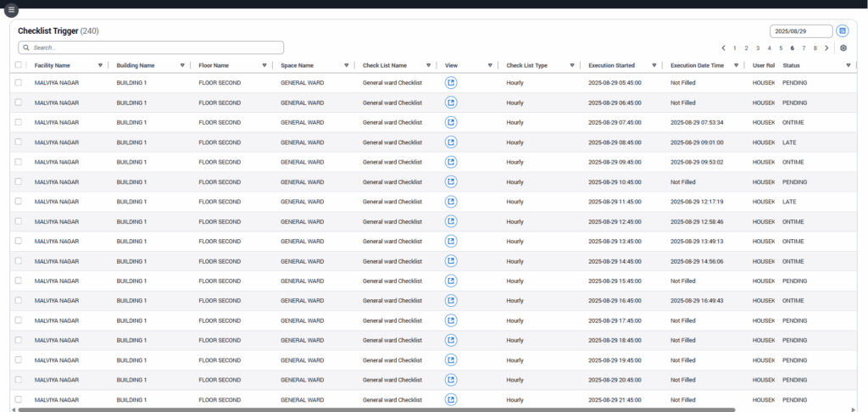Open view icon for 17:45:00 row
Screen dimensions: 868x412
[x=451, y=320]
